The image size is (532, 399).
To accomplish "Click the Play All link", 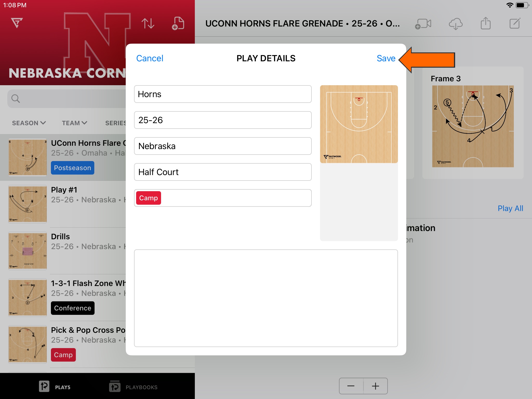I will point(510,208).
